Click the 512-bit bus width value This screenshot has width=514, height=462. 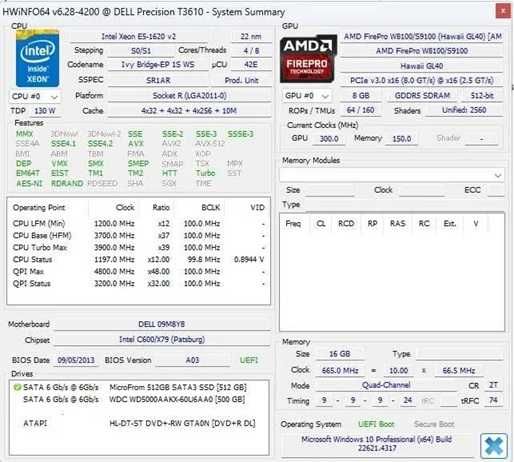[482, 96]
